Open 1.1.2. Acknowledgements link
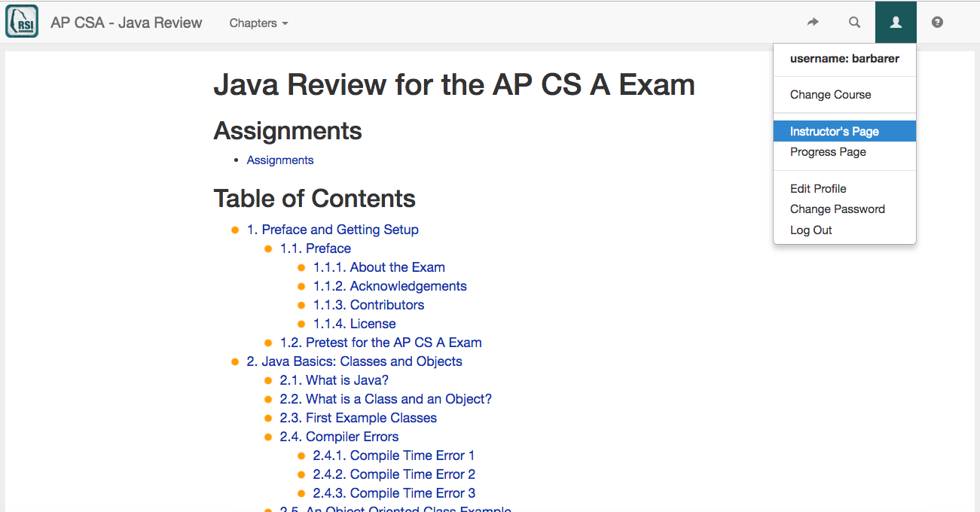 390,286
